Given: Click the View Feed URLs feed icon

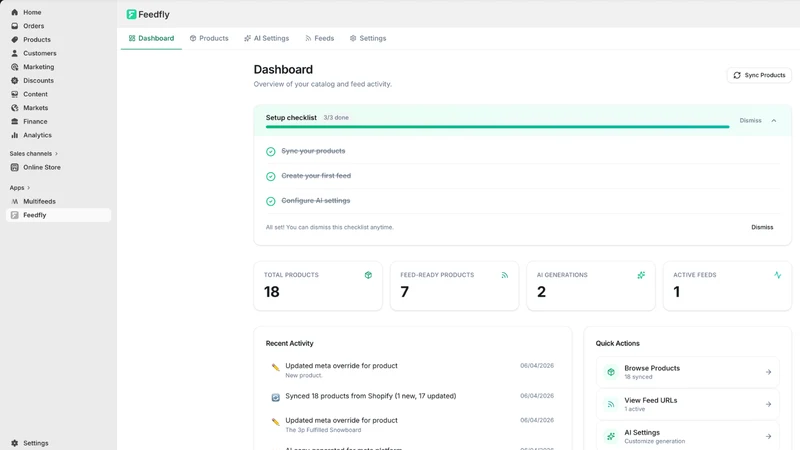Looking at the screenshot, I should (x=611, y=404).
